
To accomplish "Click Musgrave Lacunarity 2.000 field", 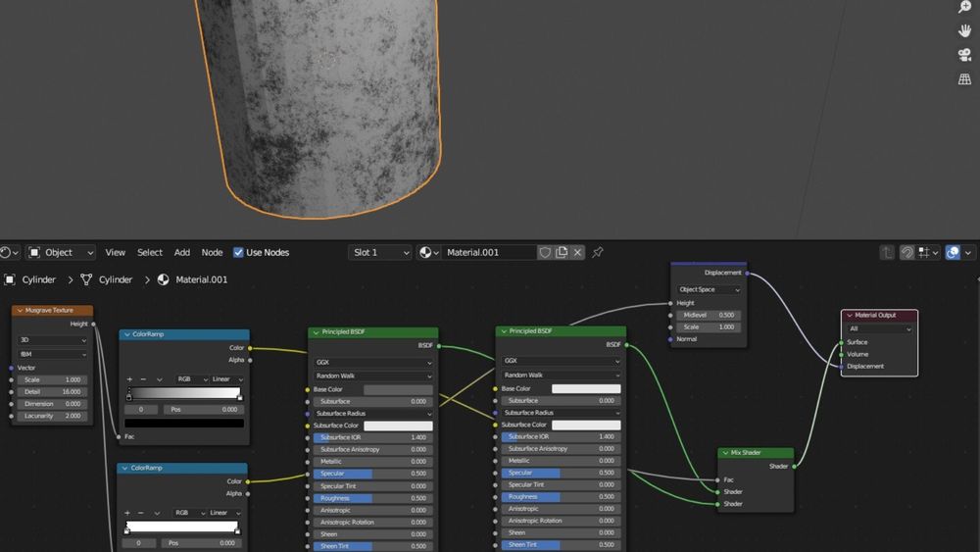I will click(x=53, y=417).
